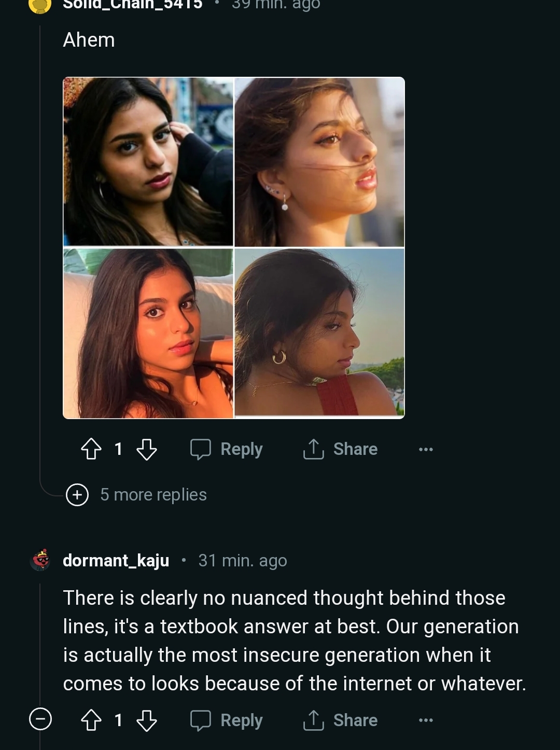This screenshot has width=560, height=750.
Task: Downvote dormant_kaju's comment
Action: pos(147,720)
